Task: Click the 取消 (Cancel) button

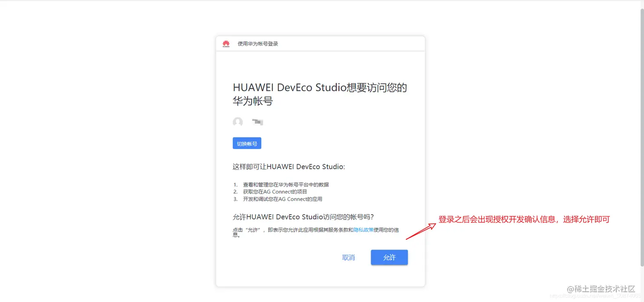Action: pyautogui.click(x=348, y=257)
